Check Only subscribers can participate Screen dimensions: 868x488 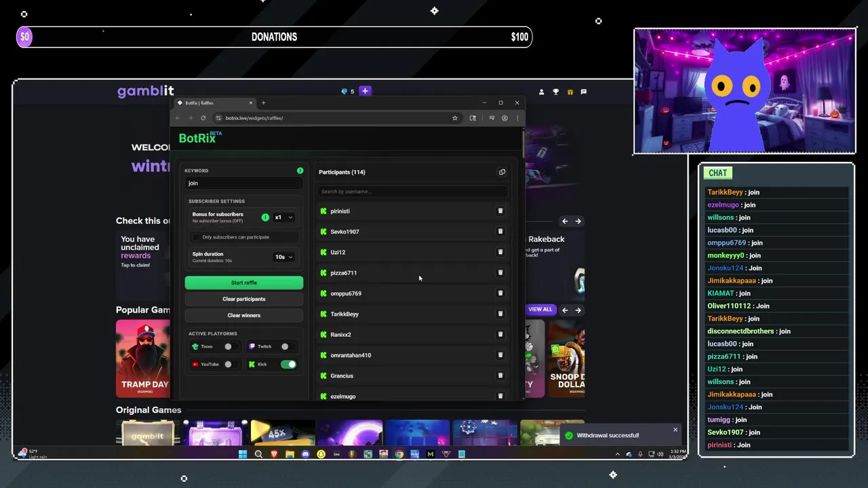coord(196,237)
